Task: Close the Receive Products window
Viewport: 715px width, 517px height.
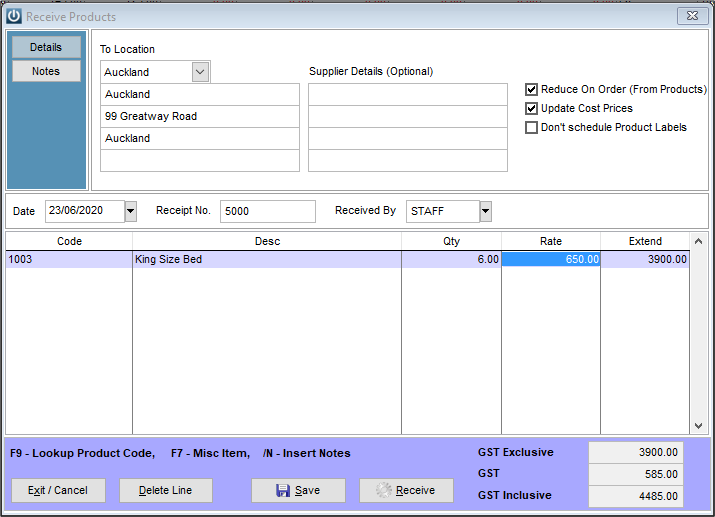Action: click(x=692, y=16)
